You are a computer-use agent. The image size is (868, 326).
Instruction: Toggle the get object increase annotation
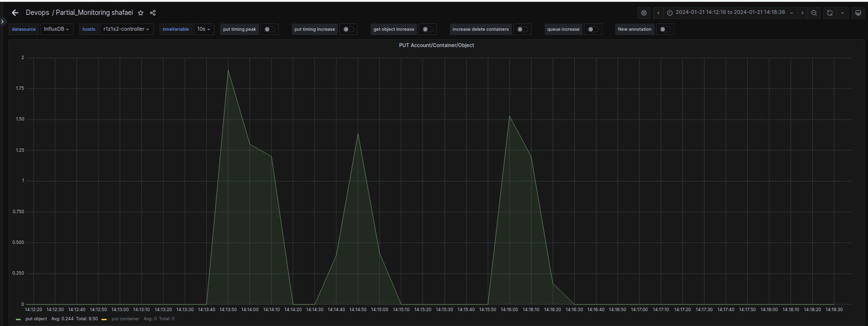(427, 29)
